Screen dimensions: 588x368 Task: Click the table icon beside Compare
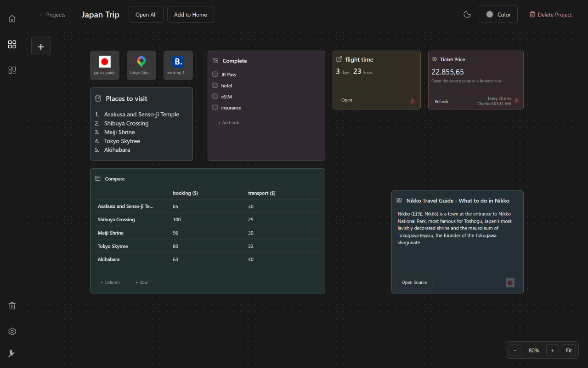pyautogui.click(x=98, y=178)
